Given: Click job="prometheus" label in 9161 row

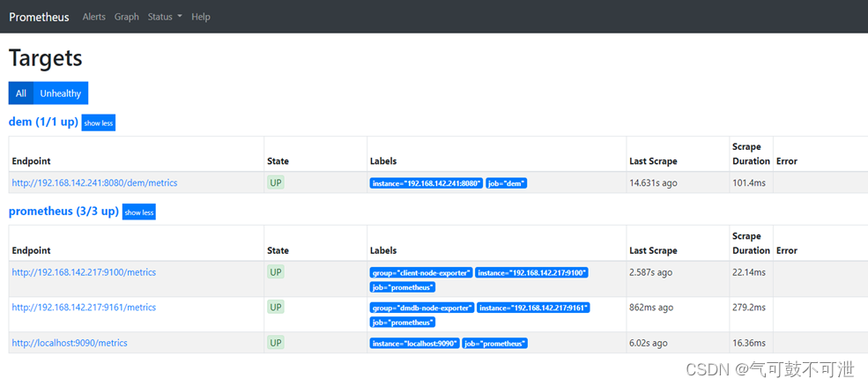Looking at the screenshot, I should pyautogui.click(x=403, y=322).
